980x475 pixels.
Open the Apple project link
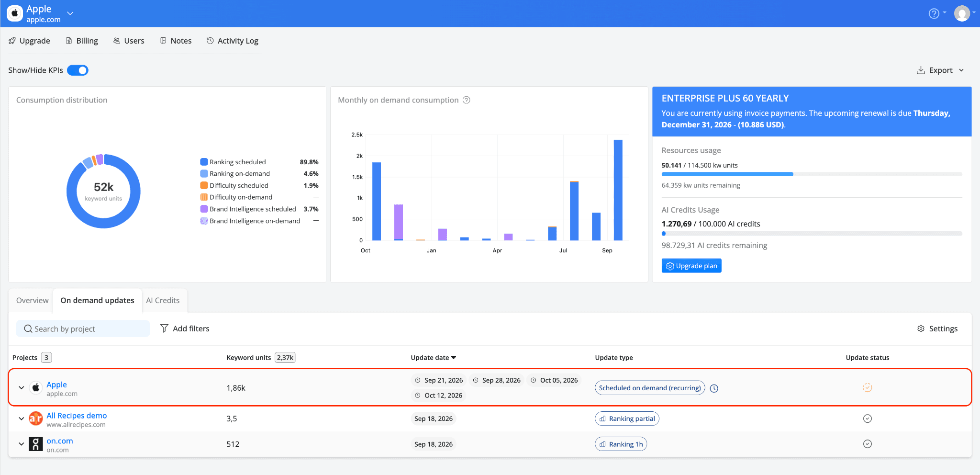tap(56, 385)
